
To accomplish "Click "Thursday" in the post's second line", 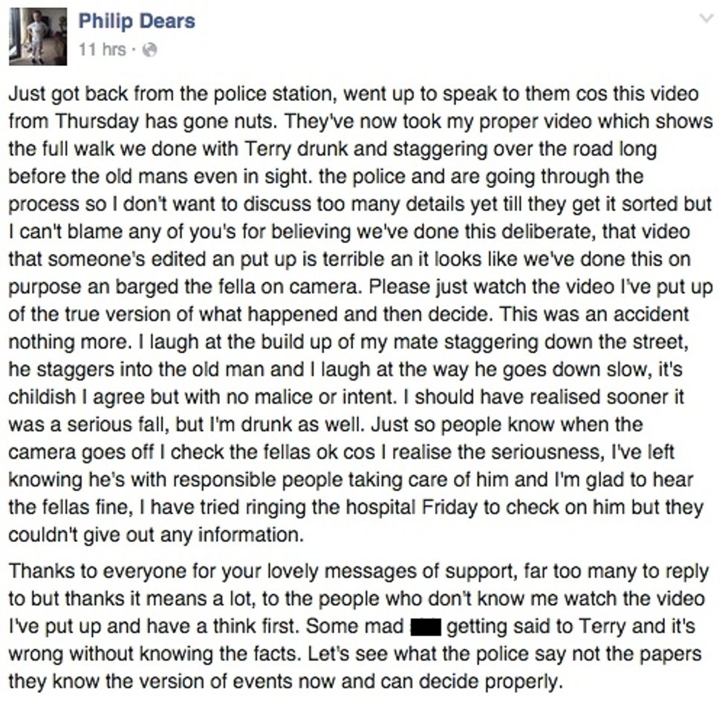I will [82, 121].
